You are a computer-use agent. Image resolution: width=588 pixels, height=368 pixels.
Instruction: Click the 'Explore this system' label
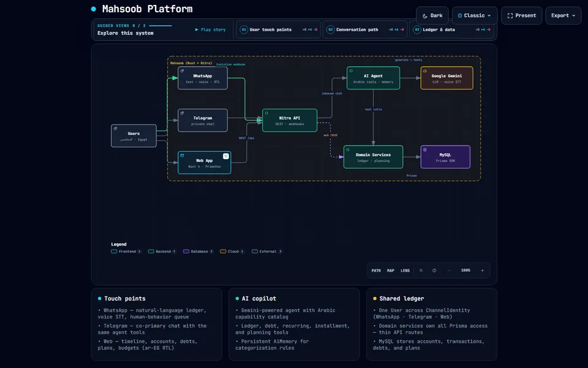125,33
